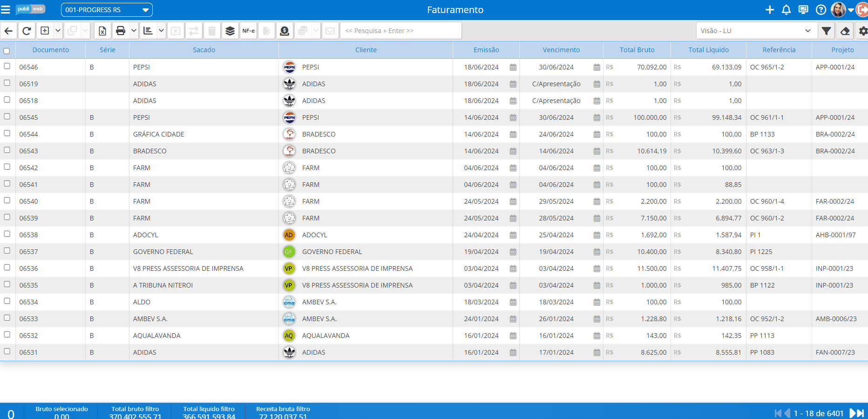
Task: Go to the next results page
Action: click(853, 413)
